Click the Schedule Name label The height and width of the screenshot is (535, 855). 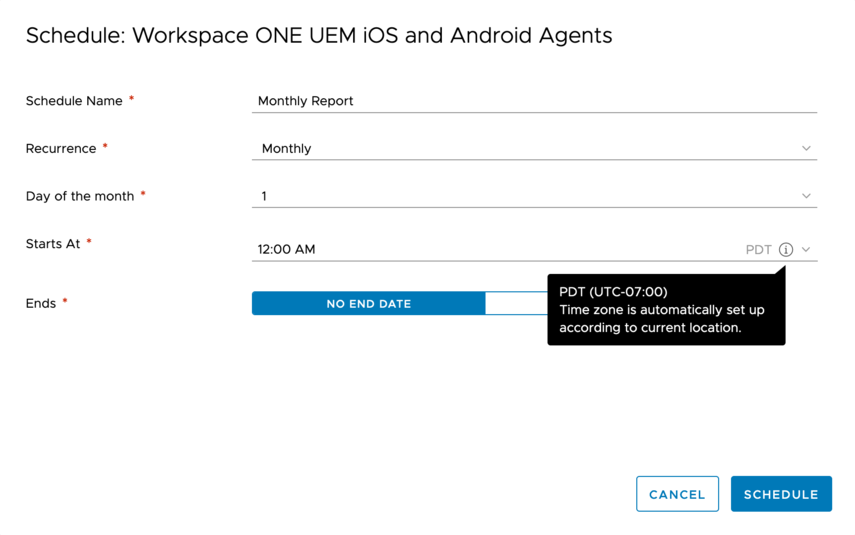click(74, 101)
